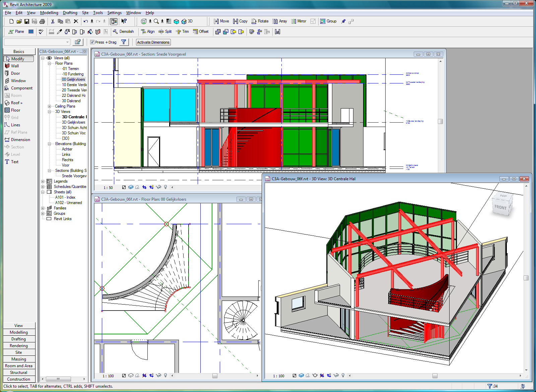This screenshot has width=536, height=392.
Task: Click Project Browser horizontal scrollbar thumb
Action: (x=58, y=379)
